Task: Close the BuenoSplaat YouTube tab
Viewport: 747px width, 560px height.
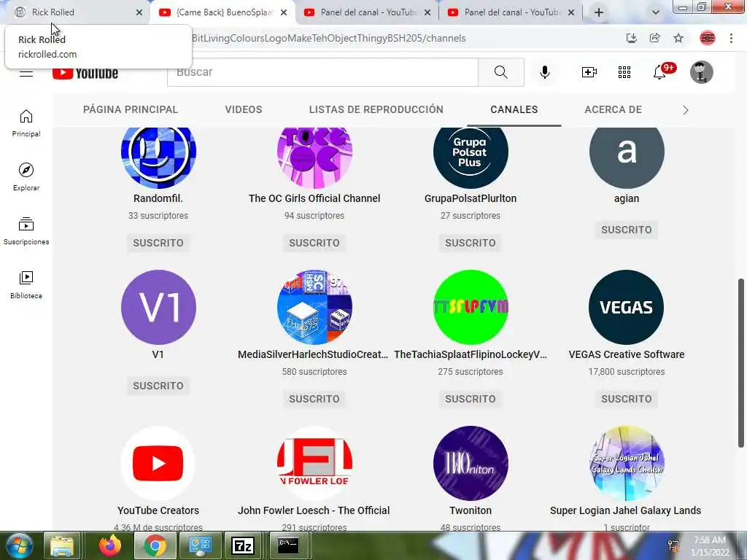Action: point(284,13)
